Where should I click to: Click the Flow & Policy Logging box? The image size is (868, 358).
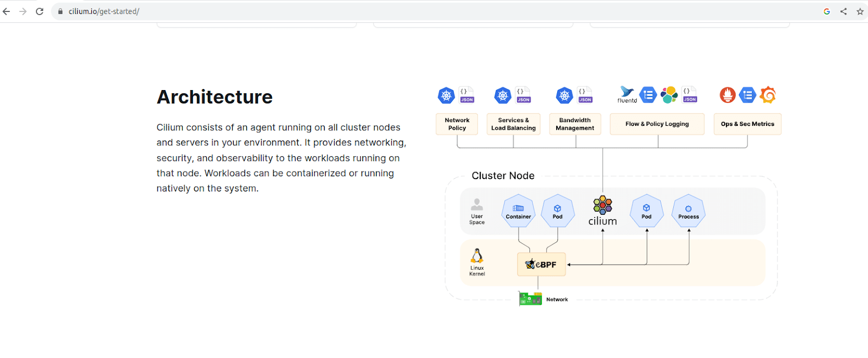pyautogui.click(x=657, y=124)
